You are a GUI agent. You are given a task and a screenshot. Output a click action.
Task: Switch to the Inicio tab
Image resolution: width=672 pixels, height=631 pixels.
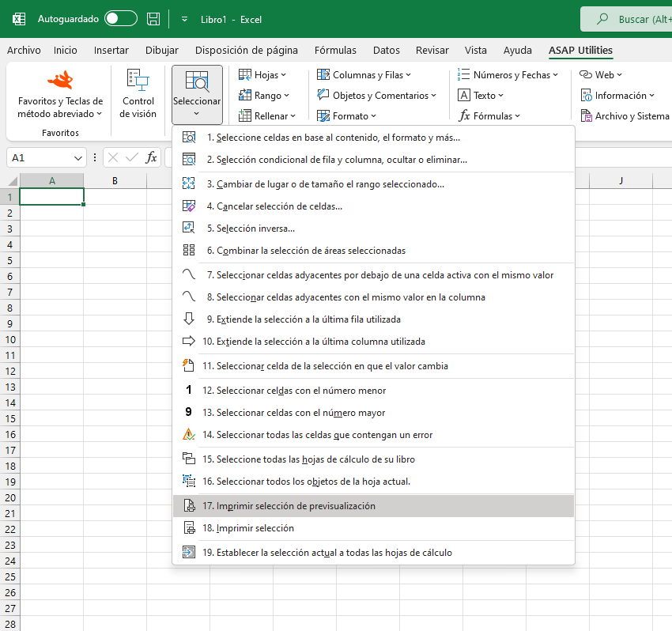(65, 50)
